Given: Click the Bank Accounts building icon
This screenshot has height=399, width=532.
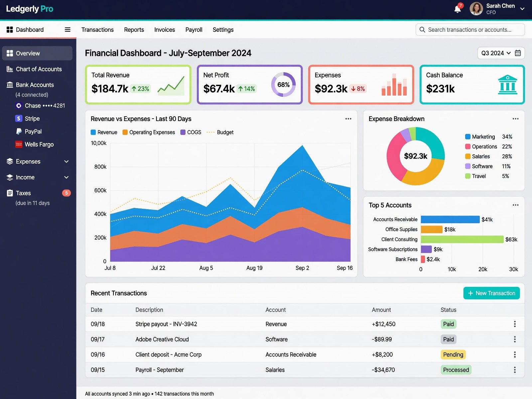Looking at the screenshot, I should coord(10,85).
